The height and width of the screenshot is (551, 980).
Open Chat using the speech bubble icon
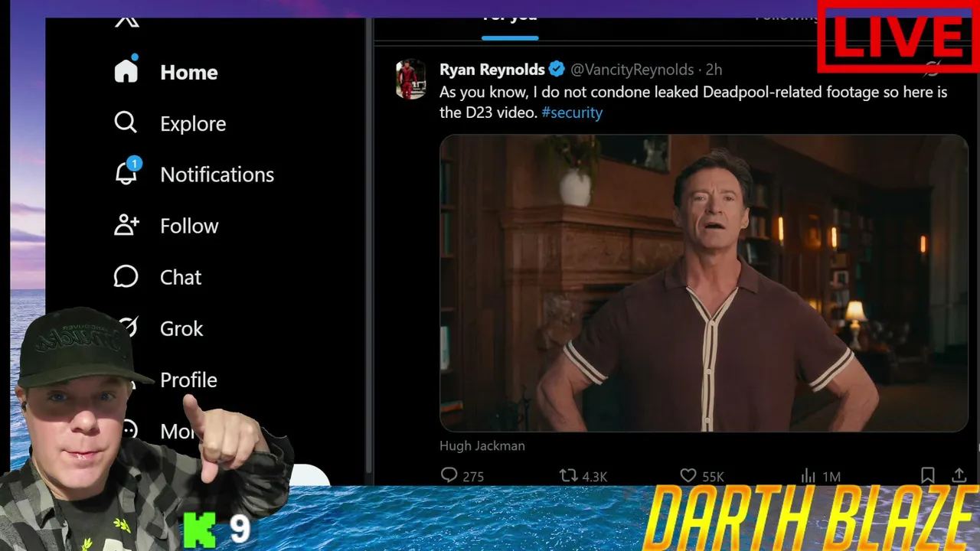126,276
